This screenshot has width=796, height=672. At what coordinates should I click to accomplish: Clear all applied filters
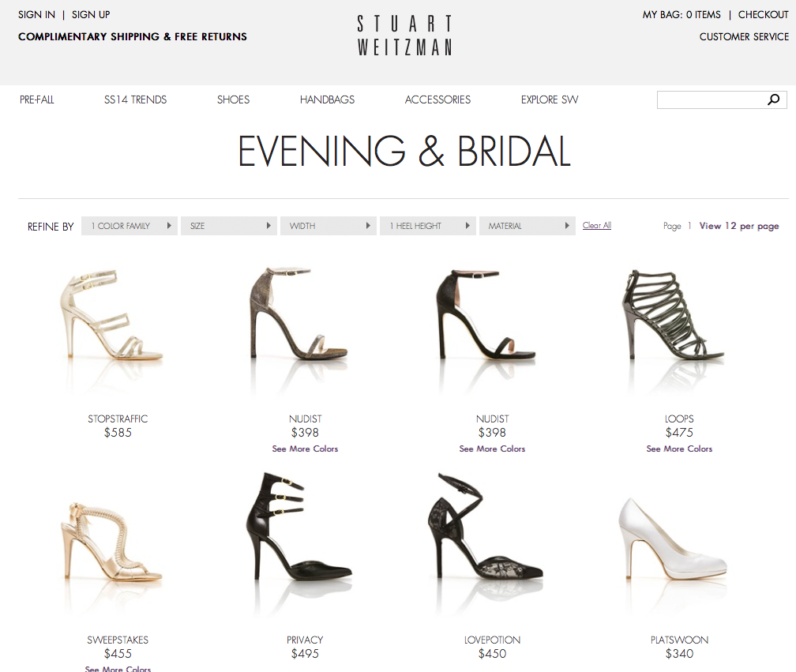tap(596, 225)
